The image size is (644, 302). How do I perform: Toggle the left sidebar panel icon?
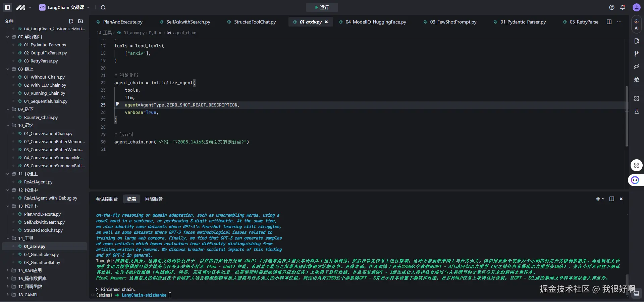[7, 7]
